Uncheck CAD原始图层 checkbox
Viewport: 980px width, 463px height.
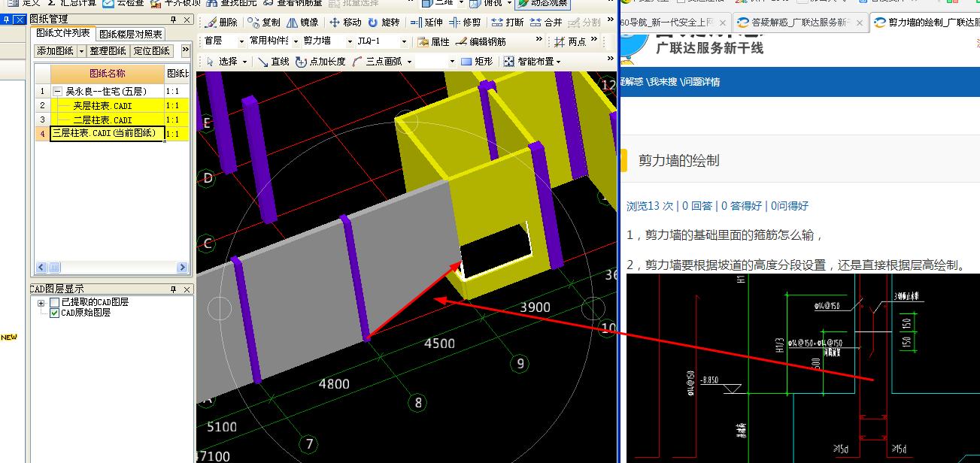click(54, 313)
